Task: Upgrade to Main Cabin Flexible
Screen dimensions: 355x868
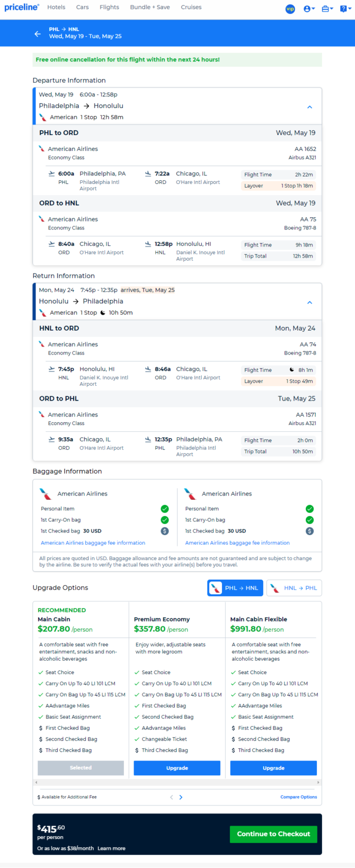Action: pyautogui.click(x=273, y=768)
